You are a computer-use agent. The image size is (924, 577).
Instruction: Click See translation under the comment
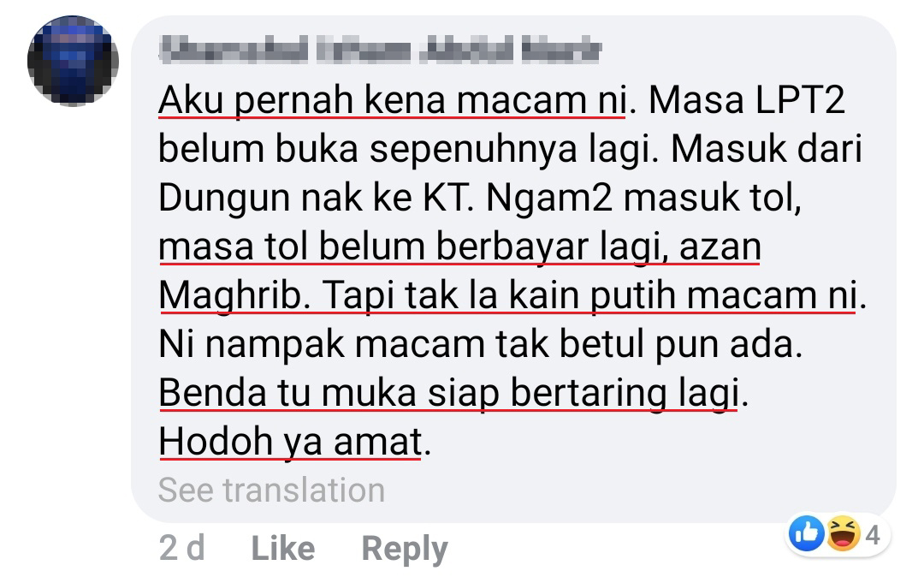pos(272,490)
